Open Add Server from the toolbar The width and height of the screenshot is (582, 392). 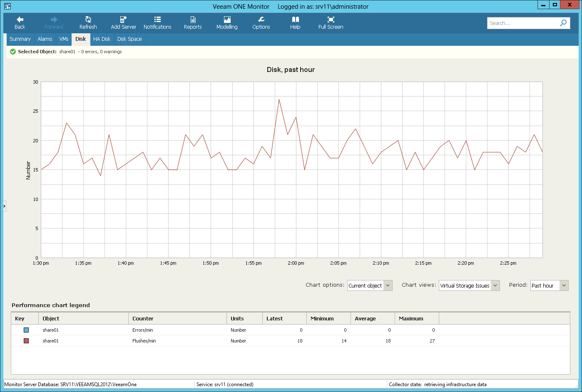pyautogui.click(x=123, y=23)
